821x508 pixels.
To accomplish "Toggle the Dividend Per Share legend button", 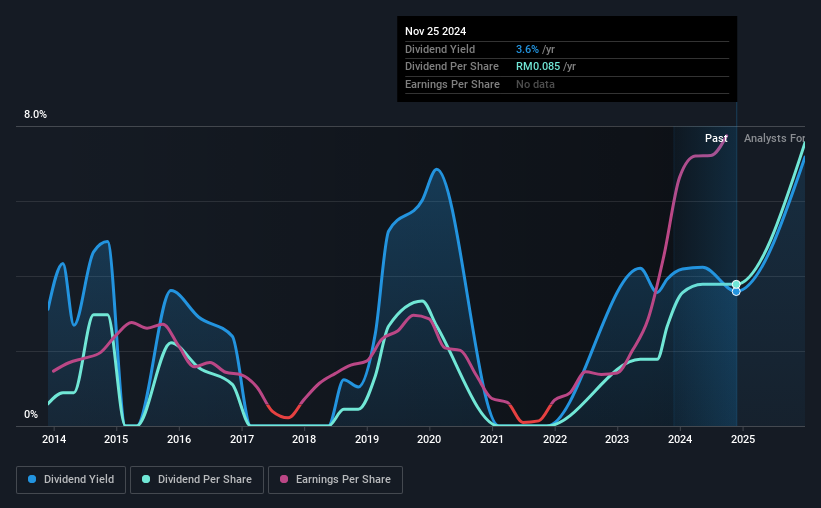I will point(197,480).
